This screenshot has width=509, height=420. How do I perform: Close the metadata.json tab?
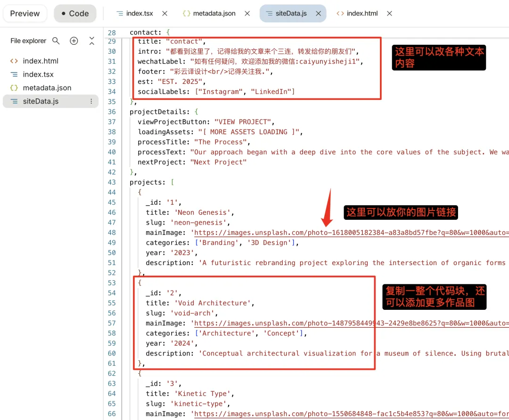tap(247, 14)
